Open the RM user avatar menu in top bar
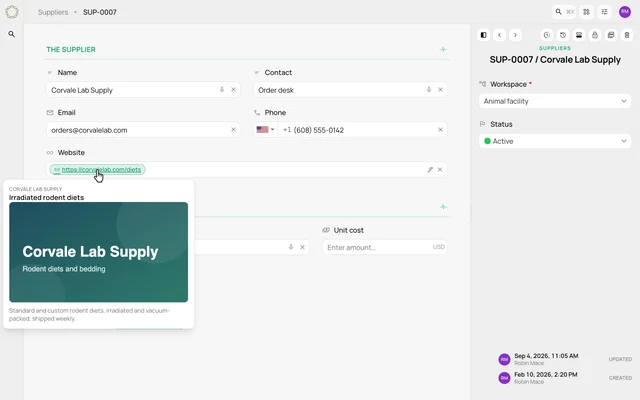Viewport: 640px width, 400px height. (625, 12)
